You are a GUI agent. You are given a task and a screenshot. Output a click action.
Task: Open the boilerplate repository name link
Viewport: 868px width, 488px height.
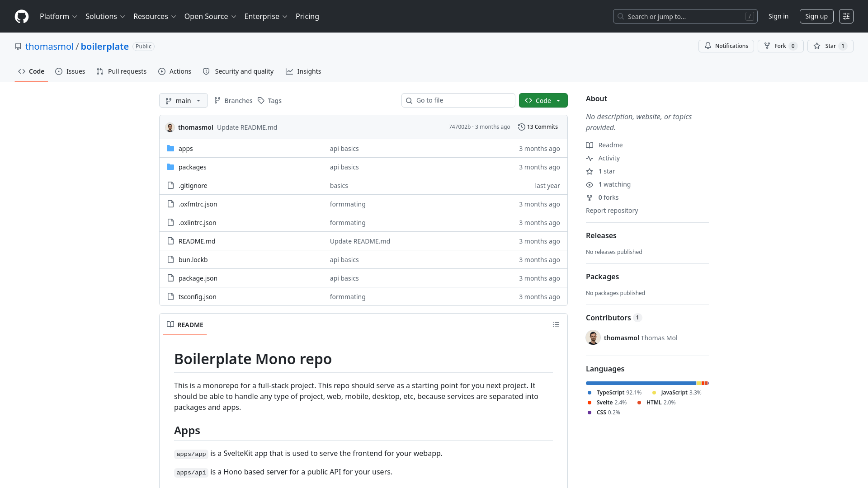pos(105,47)
